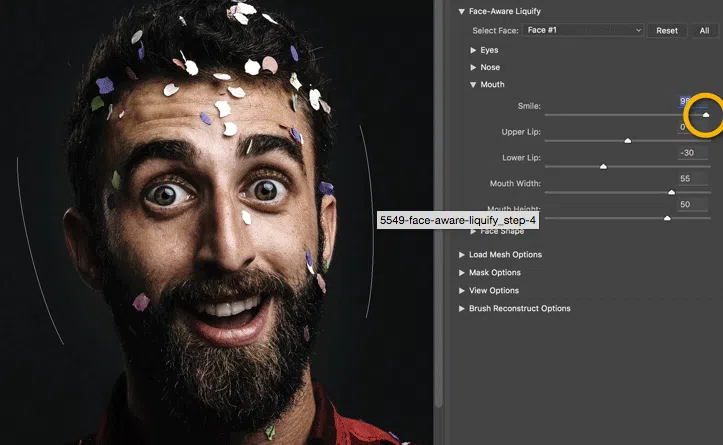
Task: Click the Lower Lip value field
Action: point(693,153)
